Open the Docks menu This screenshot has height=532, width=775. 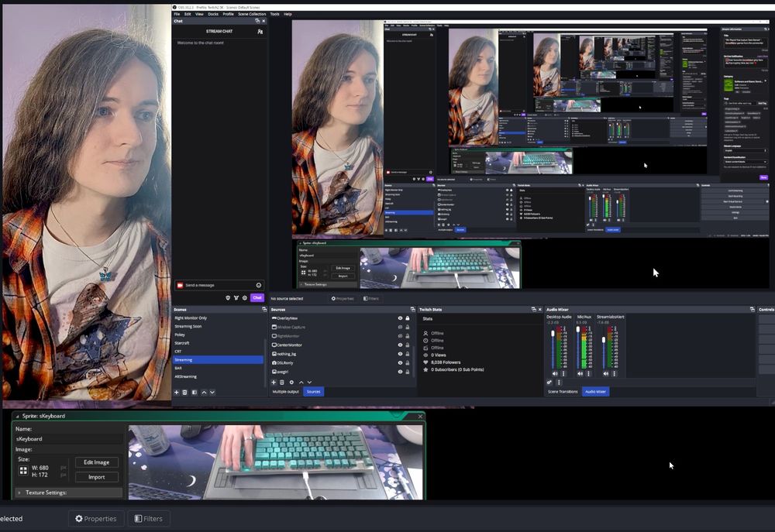tap(212, 14)
